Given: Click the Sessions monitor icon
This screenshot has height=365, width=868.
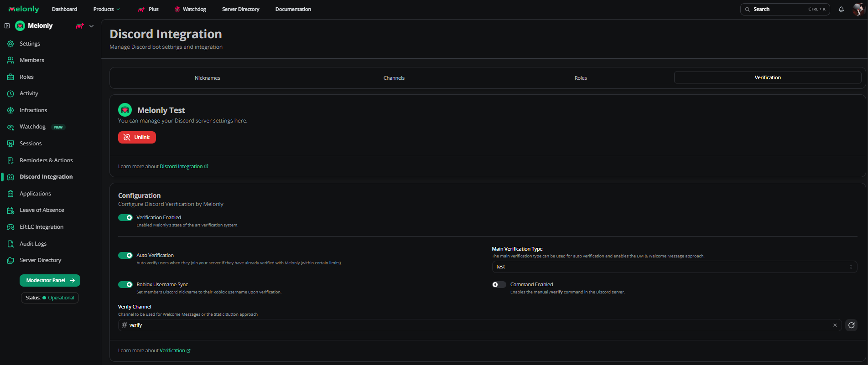Looking at the screenshot, I should (10, 144).
